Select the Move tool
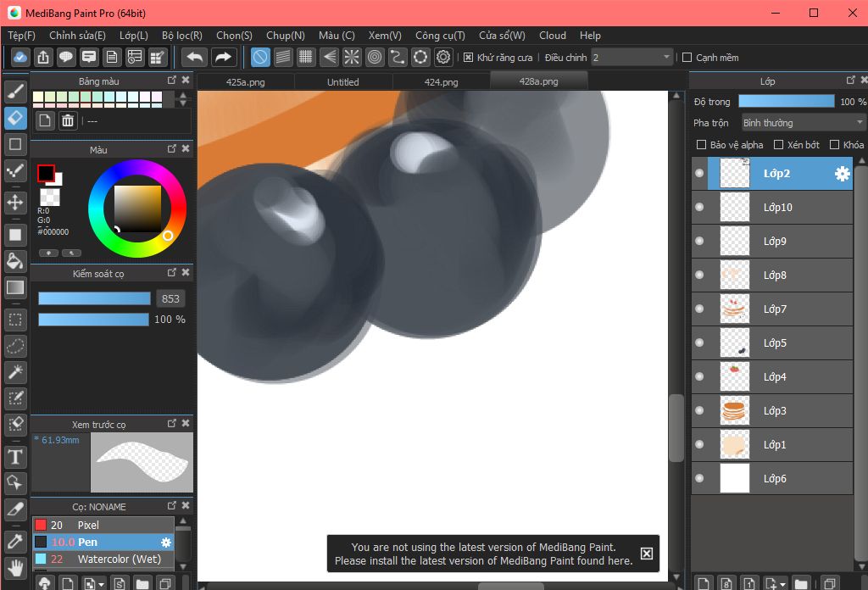This screenshot has width=868, height=590. [x=15, y=202]
